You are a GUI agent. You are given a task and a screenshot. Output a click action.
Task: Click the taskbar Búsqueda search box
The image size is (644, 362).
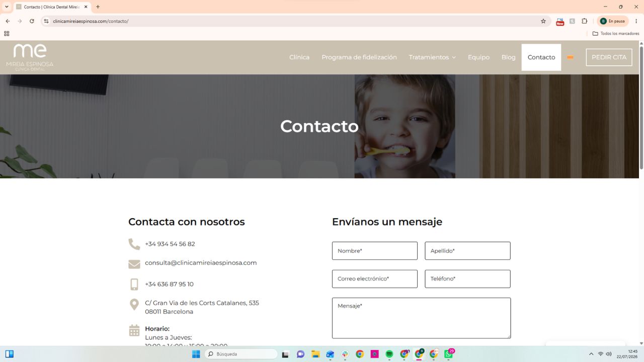pos(241,354)
